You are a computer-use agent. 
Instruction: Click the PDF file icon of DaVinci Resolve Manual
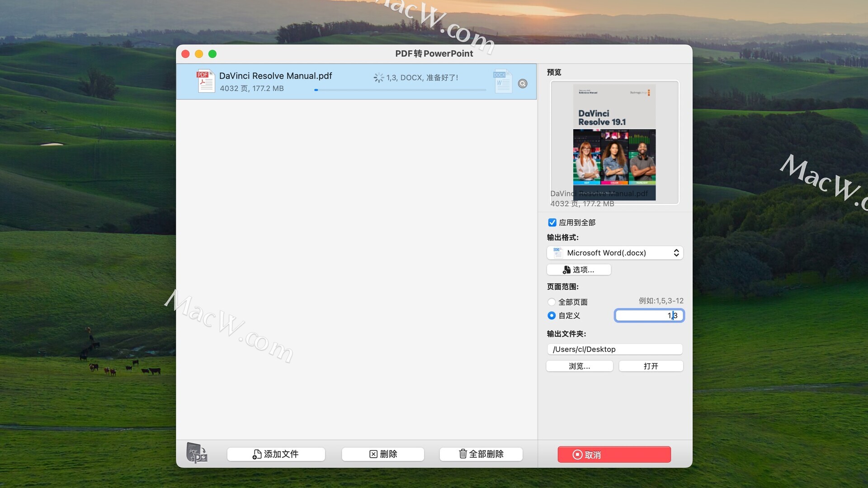tap(206, 81)
